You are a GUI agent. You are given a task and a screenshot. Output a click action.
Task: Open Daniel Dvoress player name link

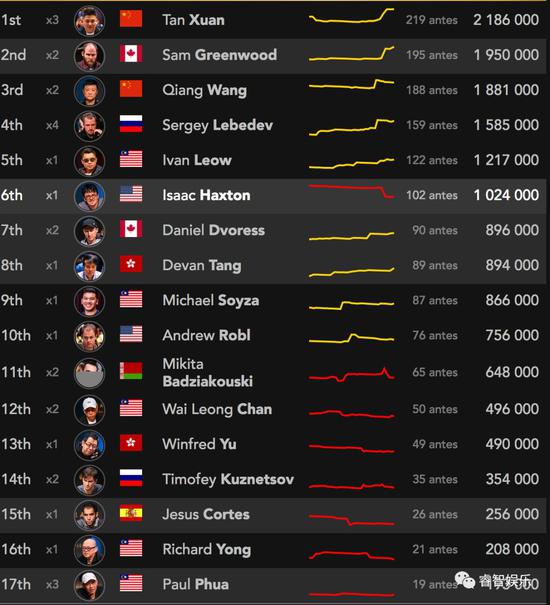pos(213,230)
